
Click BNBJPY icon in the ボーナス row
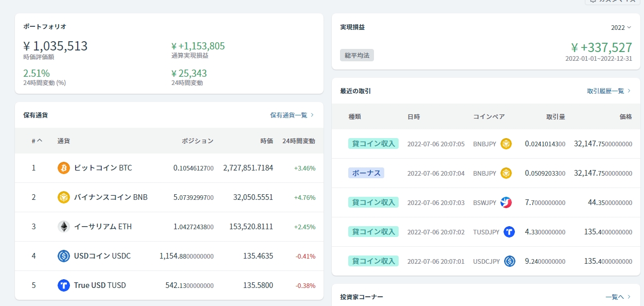pyautogui.click(x=506, y=173)
